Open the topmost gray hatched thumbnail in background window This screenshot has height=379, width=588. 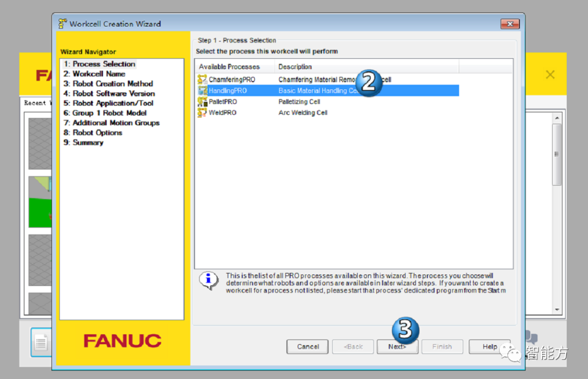click(40, 144)
